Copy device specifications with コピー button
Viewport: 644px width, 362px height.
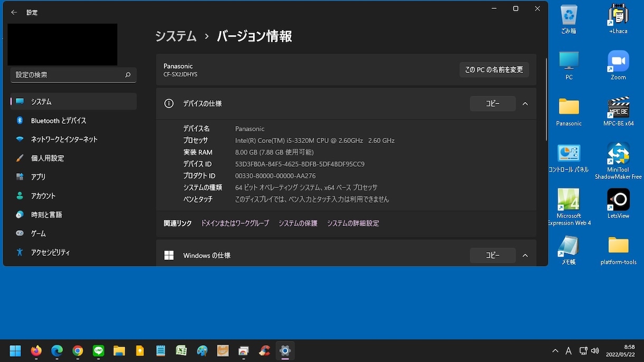pyautogui.click(x=493, y=103)
